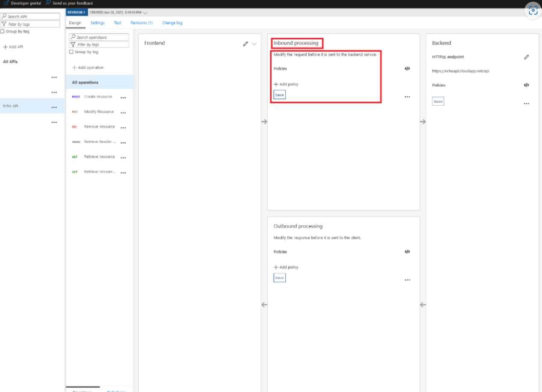
Task: Open ellipsis menu beside outbound base policy
Action: 407,279
